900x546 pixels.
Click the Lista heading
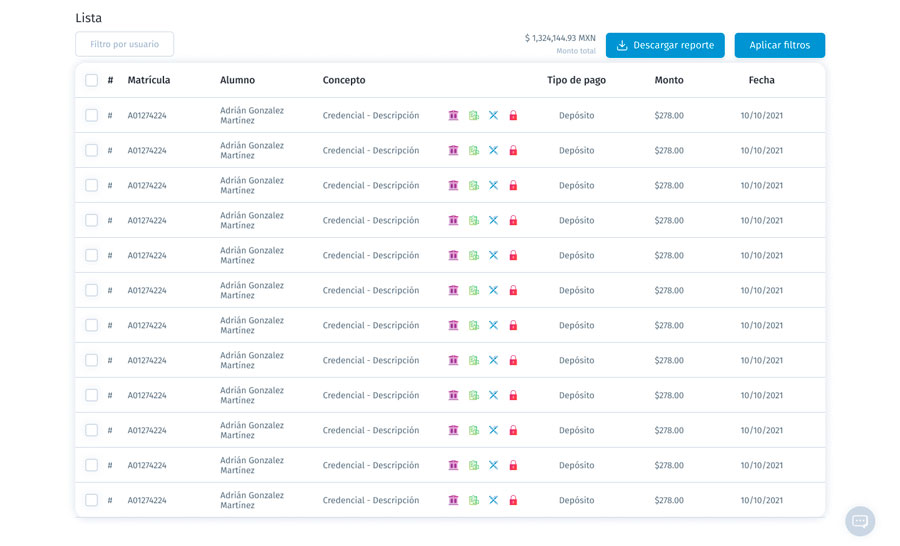click(x=88, y=18)
